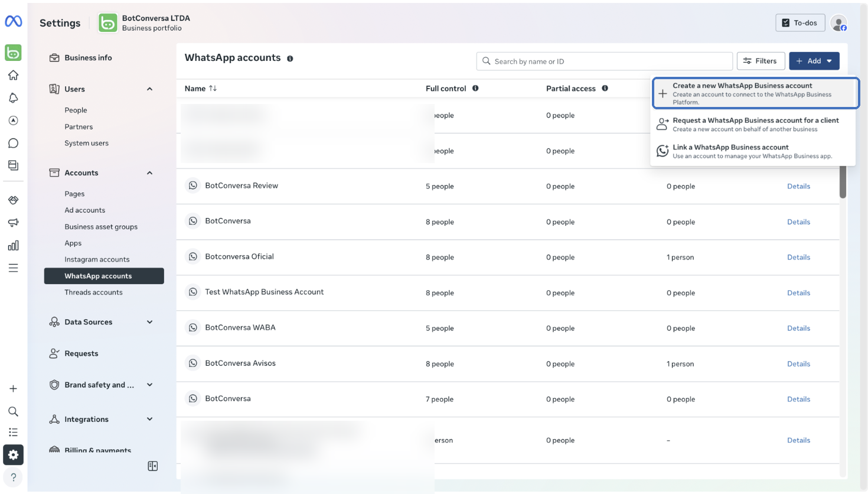Open Instagram accounts in sidebar

click(97, 259)
